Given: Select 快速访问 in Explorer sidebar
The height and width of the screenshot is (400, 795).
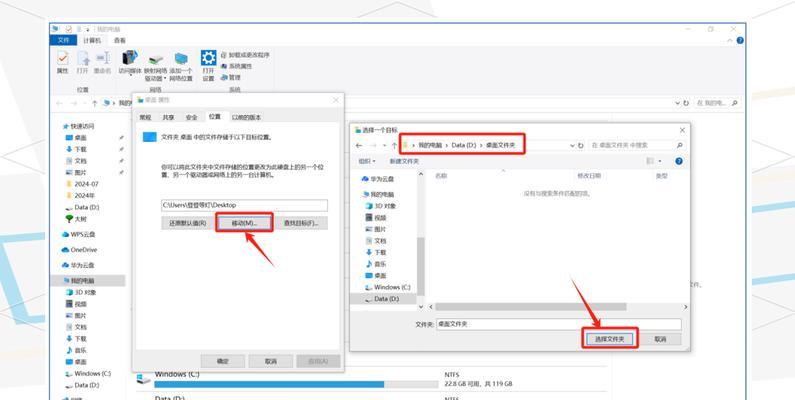Looking at the screenshot, I should point(79,126).
